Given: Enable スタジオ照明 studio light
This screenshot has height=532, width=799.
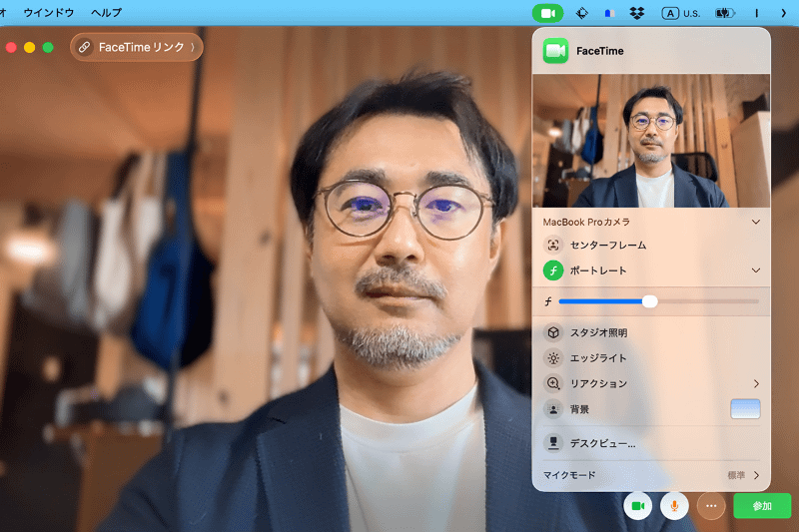Looking at the screenshot, I should point(553,332).
